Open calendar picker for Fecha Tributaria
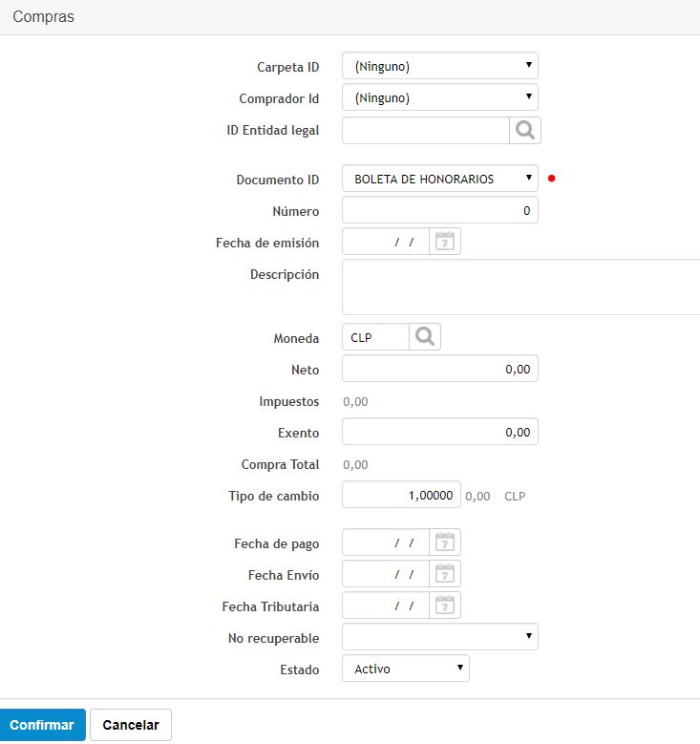The height and width of the screenshot is (744, 700). pos(445,605)
